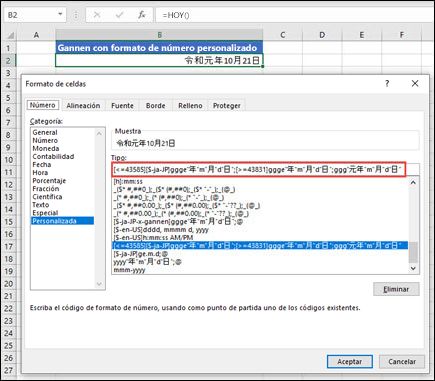
Task: Click format list scroll up arrow
Action: 413,182
